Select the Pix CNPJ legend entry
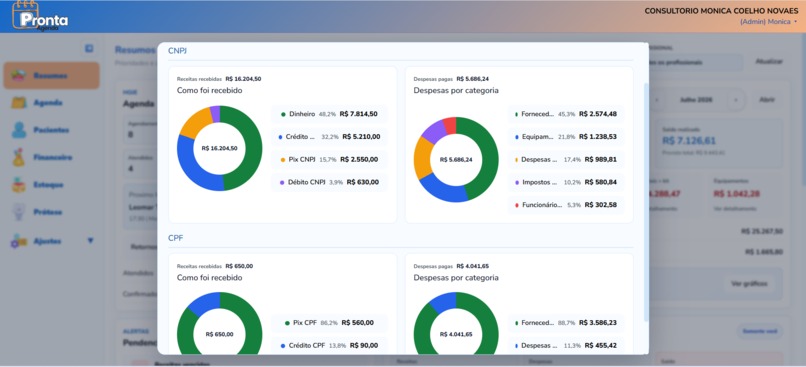 point(329,159)
